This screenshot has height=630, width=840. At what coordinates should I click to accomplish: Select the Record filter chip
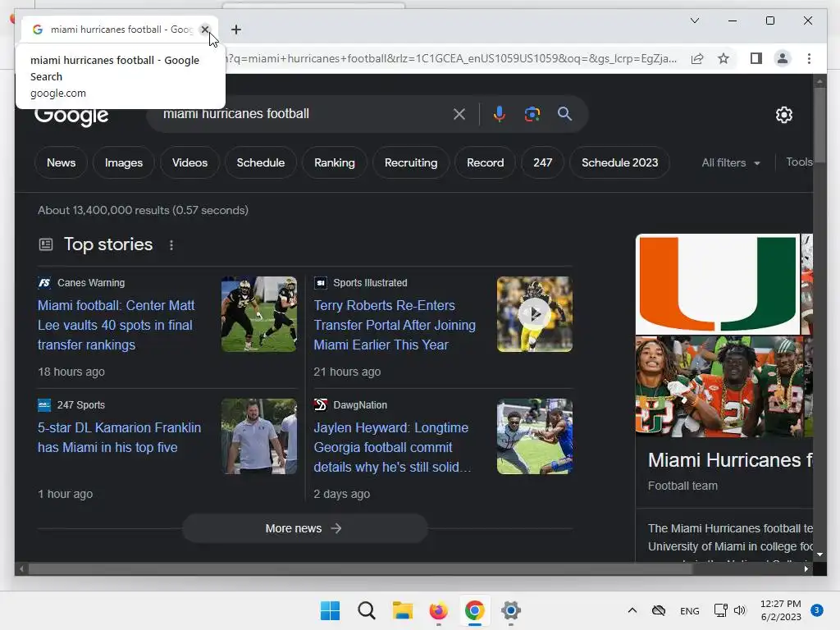486,163
